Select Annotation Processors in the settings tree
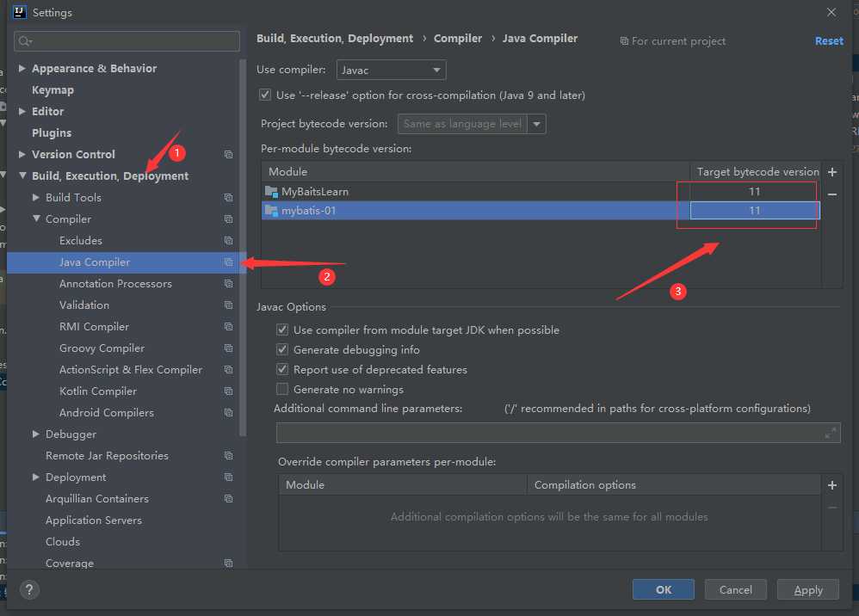 click(115, 284)
